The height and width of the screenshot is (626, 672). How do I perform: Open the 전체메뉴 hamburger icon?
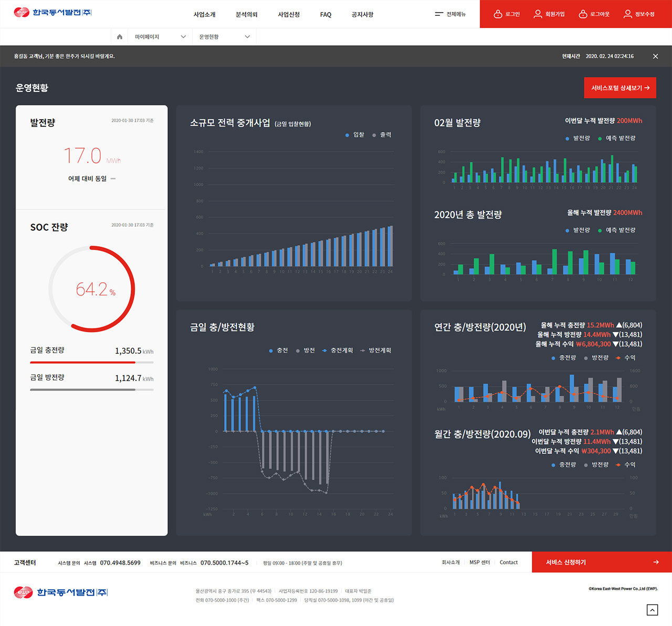point(439,14)
